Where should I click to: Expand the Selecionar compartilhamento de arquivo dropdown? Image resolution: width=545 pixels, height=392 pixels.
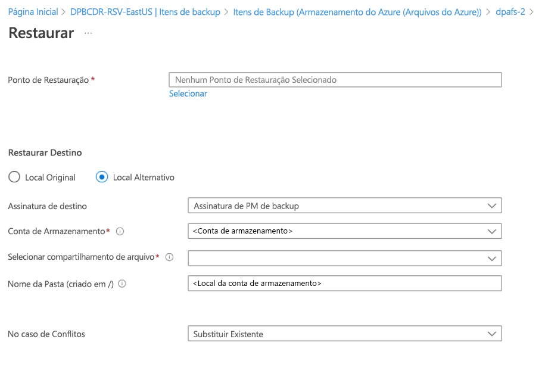[344, 258]
